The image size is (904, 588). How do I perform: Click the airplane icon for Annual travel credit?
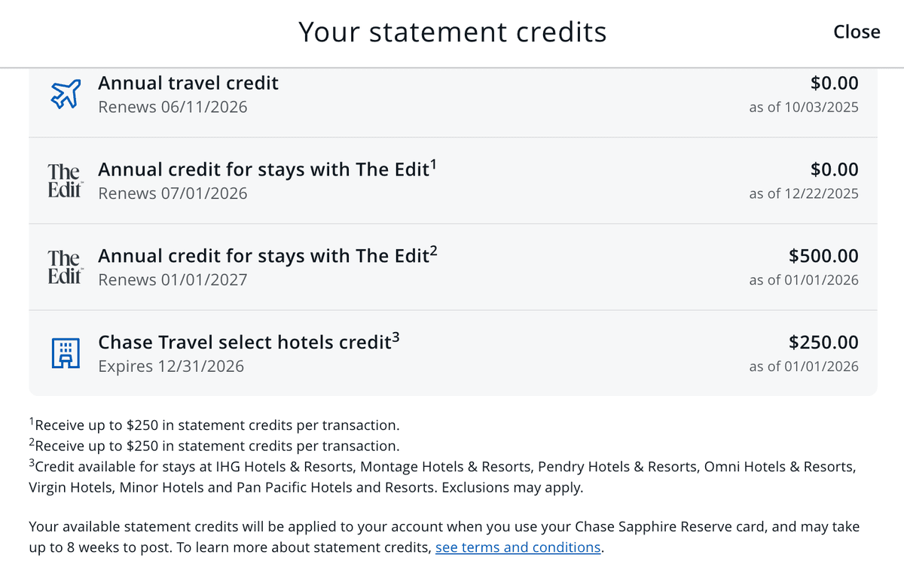click(65, 94)
